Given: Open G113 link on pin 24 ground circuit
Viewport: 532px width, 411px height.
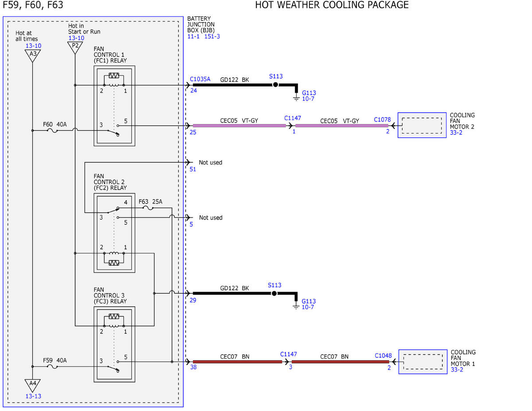Looking at the screenshot, I should point(309,93).
